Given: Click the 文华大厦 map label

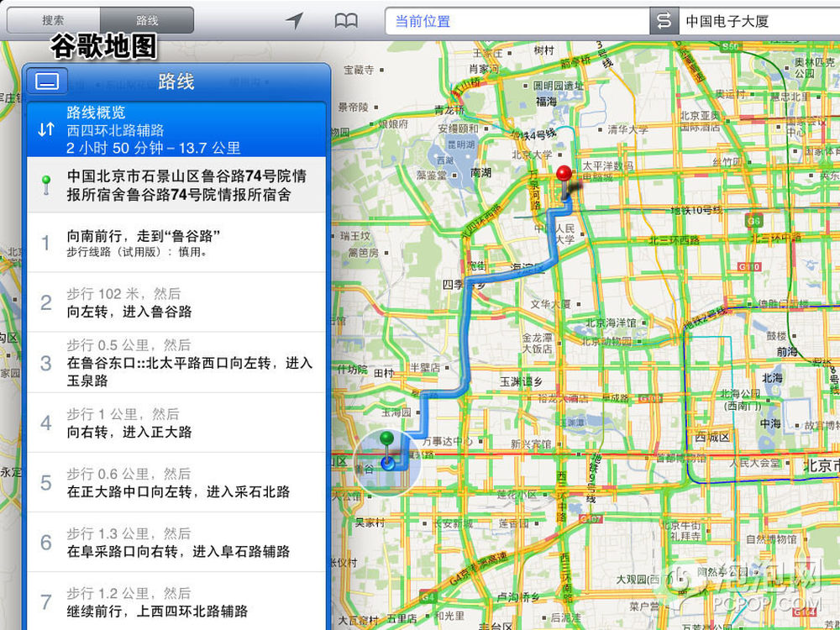Looking at the screenshot, I should [551, 304].
